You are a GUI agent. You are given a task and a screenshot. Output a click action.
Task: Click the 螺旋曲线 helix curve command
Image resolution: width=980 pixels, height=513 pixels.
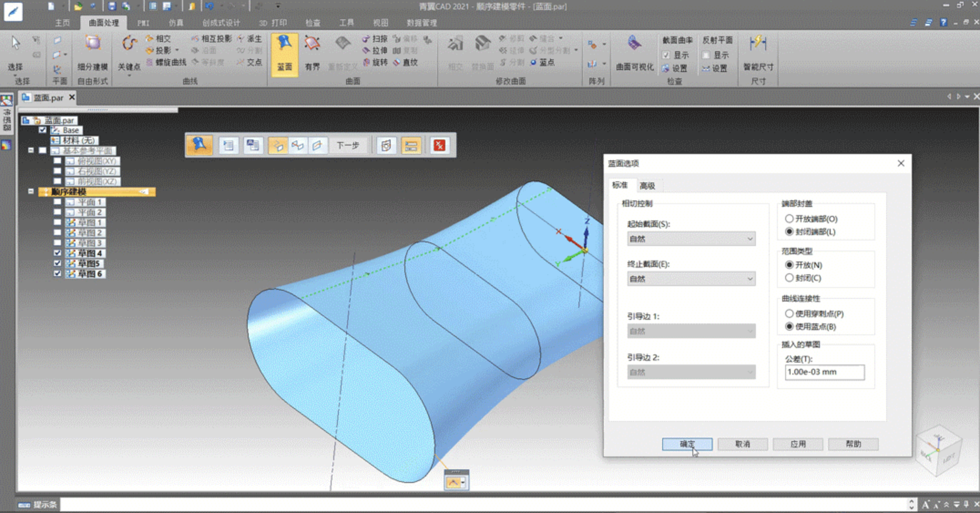point(166,62)
